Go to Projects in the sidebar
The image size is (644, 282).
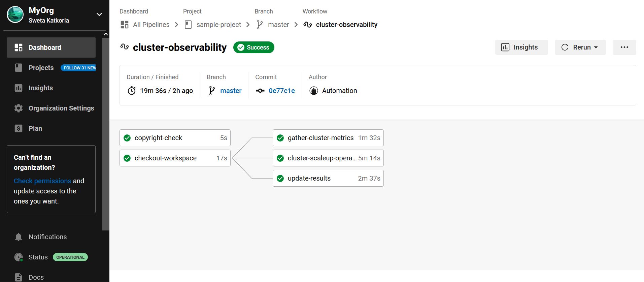pyautogui.click(x=41, y=68)
